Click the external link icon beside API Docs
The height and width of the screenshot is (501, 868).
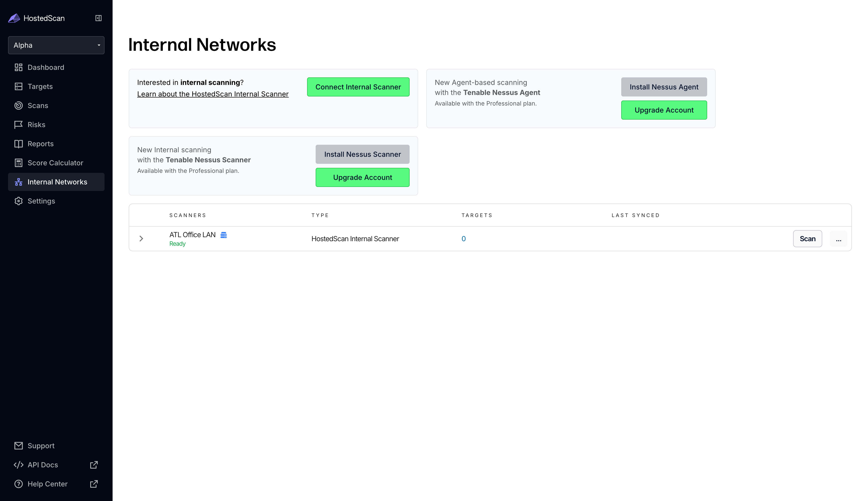coord(94,465)
